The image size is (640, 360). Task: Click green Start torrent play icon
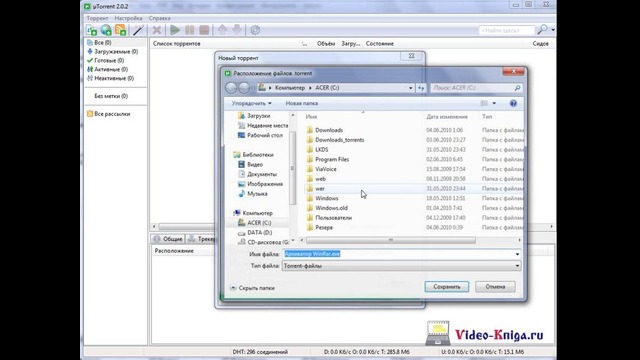[x=175, y=30]
